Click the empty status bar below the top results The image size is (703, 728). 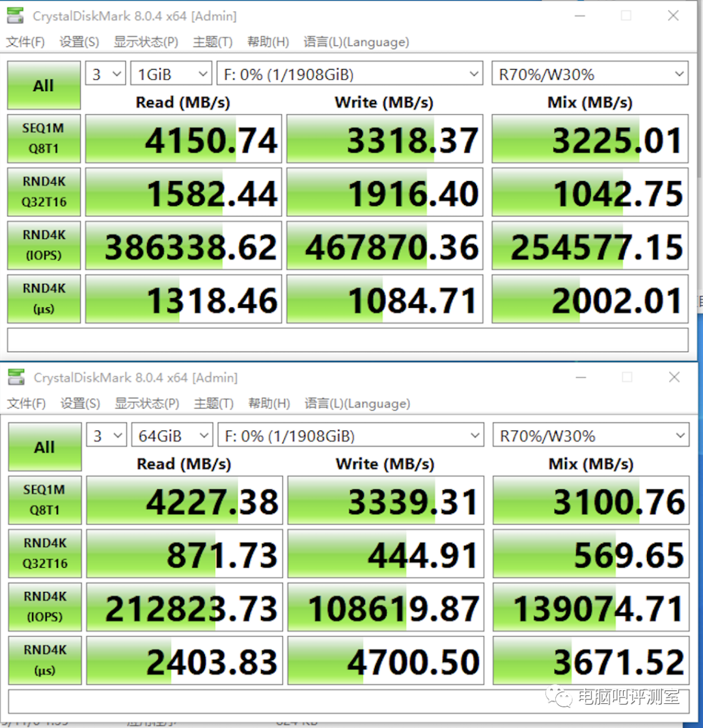pos(347,339)
